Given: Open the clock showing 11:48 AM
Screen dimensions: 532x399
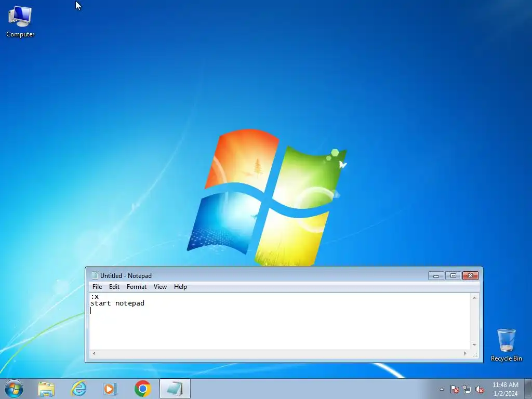Looking at the screenshot, I should click(505, 389).
